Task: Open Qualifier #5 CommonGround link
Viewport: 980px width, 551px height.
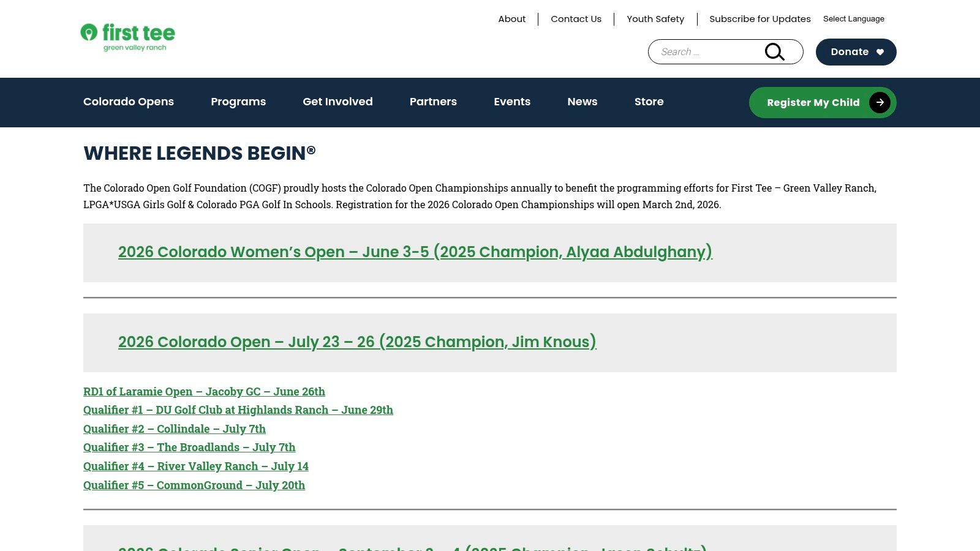Action: point(194,485)
